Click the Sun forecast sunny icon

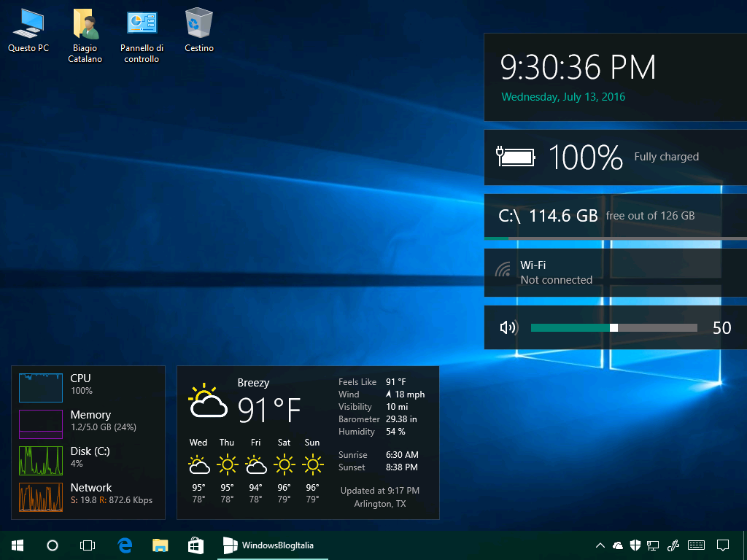click(x=312, y=464)
